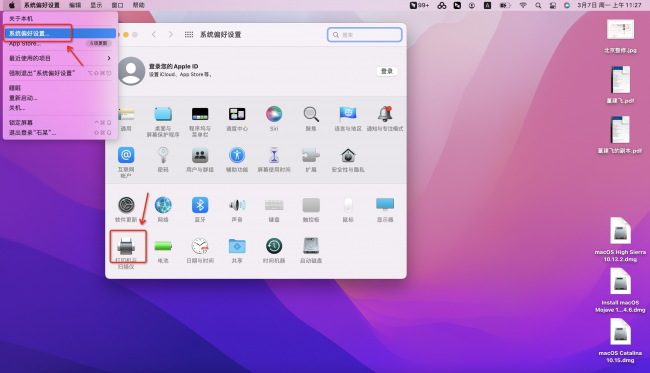Click the Apple ID user avatar
The height and width of the screenshot is (373, 650).
coord(131,71)
